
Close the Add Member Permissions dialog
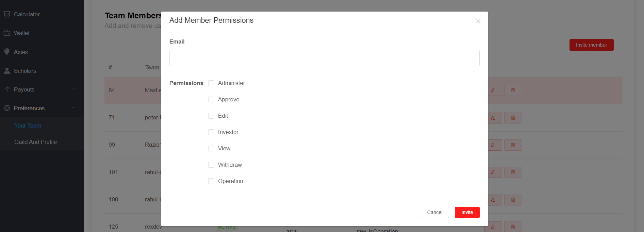[478, 21]
